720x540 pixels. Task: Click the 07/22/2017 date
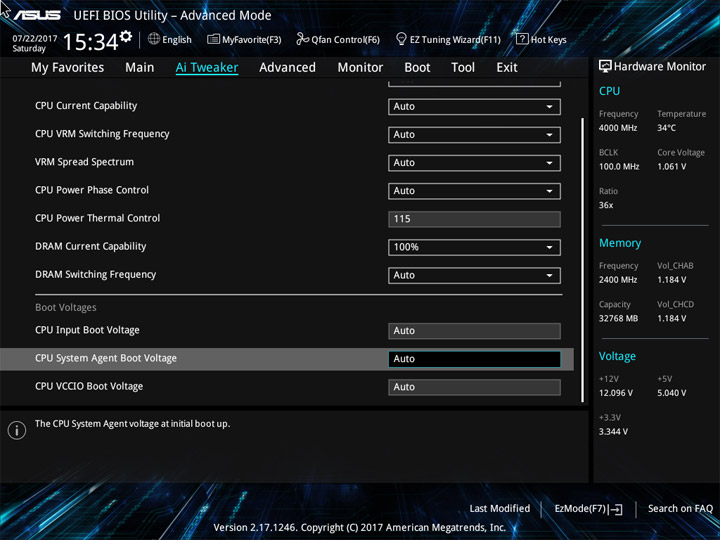coord(35,38)
